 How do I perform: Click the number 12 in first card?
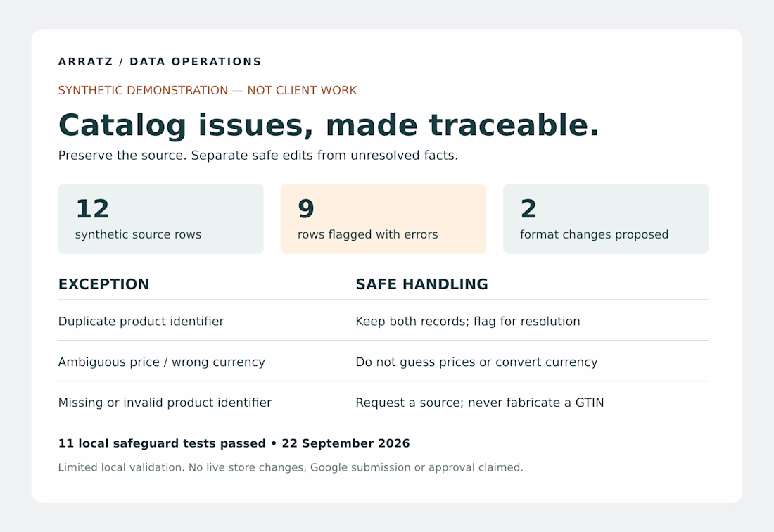point(92,209)
